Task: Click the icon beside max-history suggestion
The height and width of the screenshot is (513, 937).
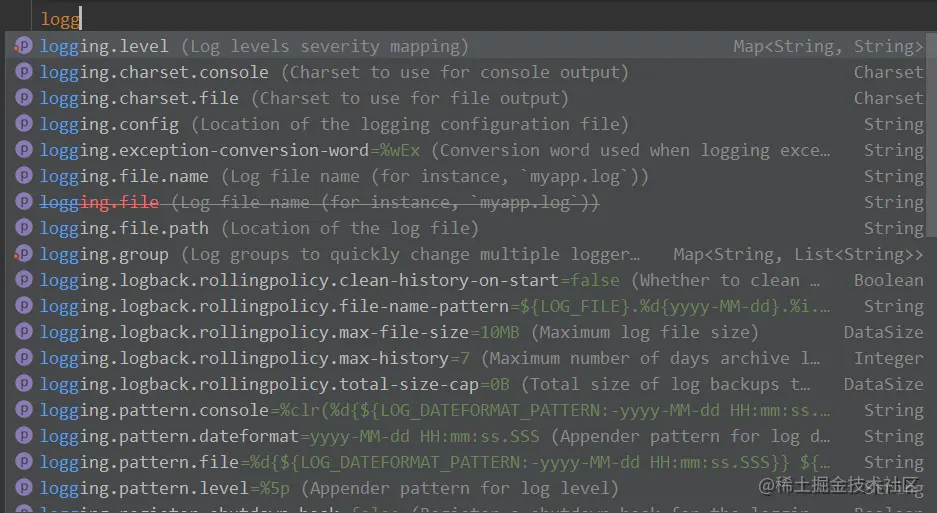Action: click(23, 358)
